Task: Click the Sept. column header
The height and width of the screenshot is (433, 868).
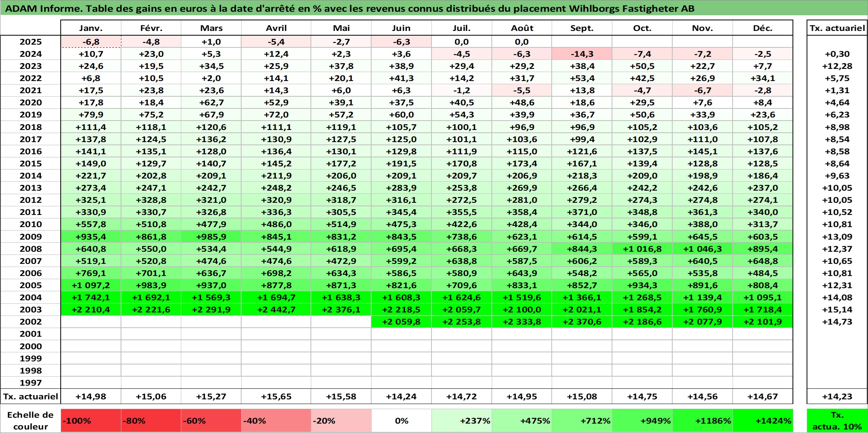Action: tap(582, 28)
